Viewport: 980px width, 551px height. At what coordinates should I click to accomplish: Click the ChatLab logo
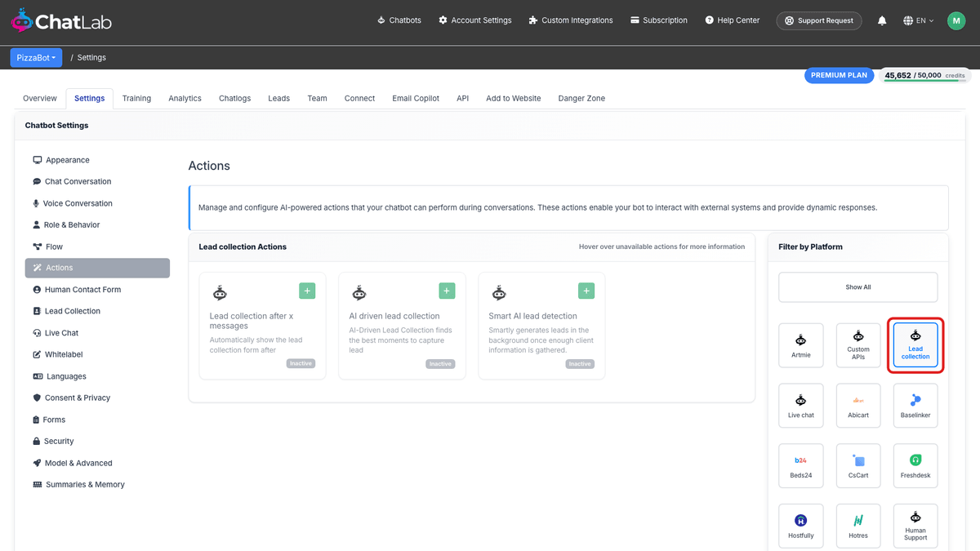61,21
